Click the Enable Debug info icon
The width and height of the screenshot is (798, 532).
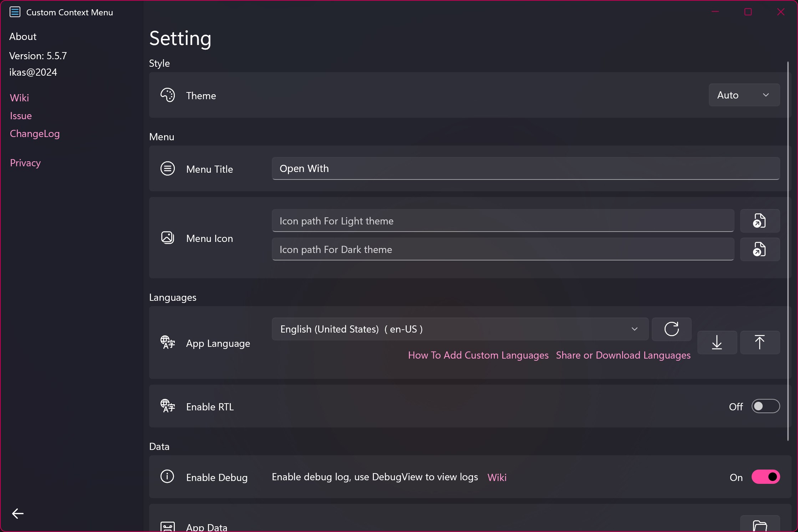(x=167, y=477)
